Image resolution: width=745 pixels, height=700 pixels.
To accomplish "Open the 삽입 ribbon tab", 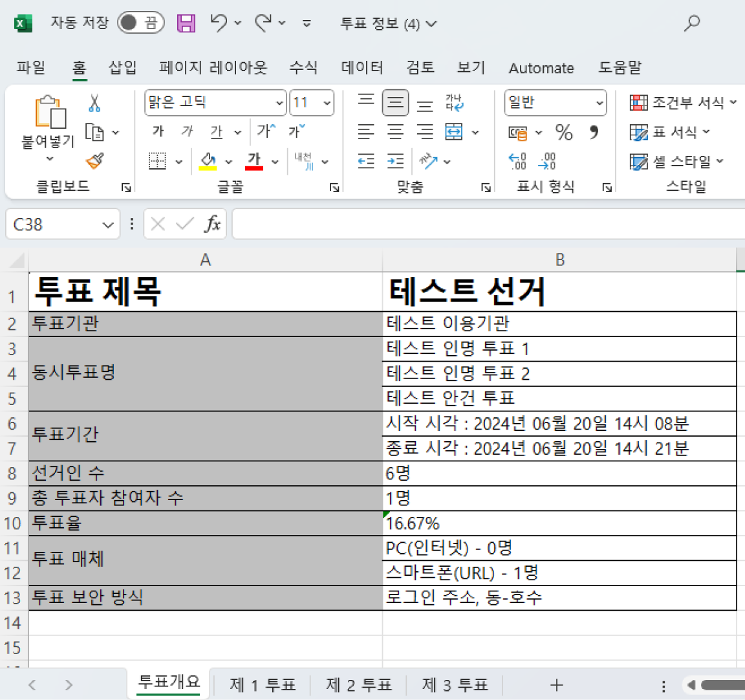I will click(122, 67).
